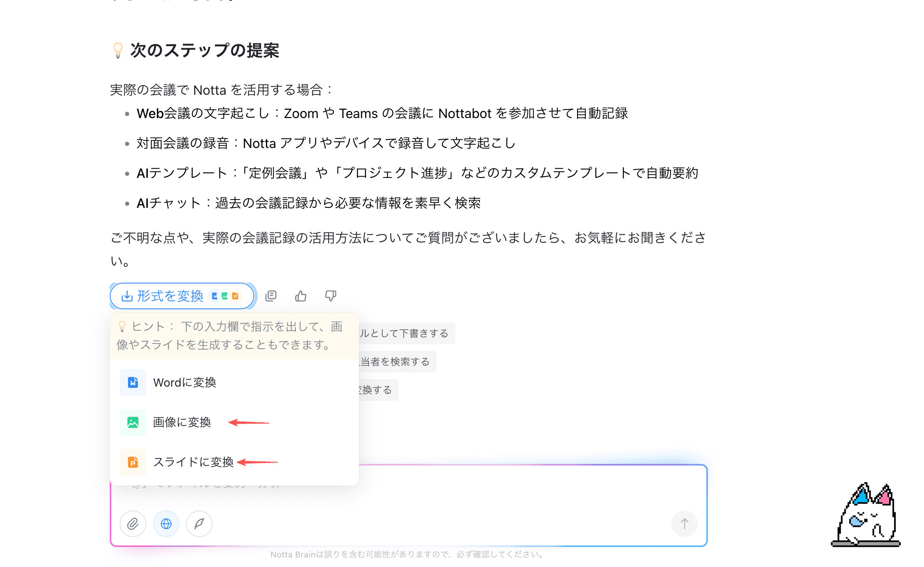Click the feather writing style icon
This screenshot has width=924, height=567.
point(199,524)
